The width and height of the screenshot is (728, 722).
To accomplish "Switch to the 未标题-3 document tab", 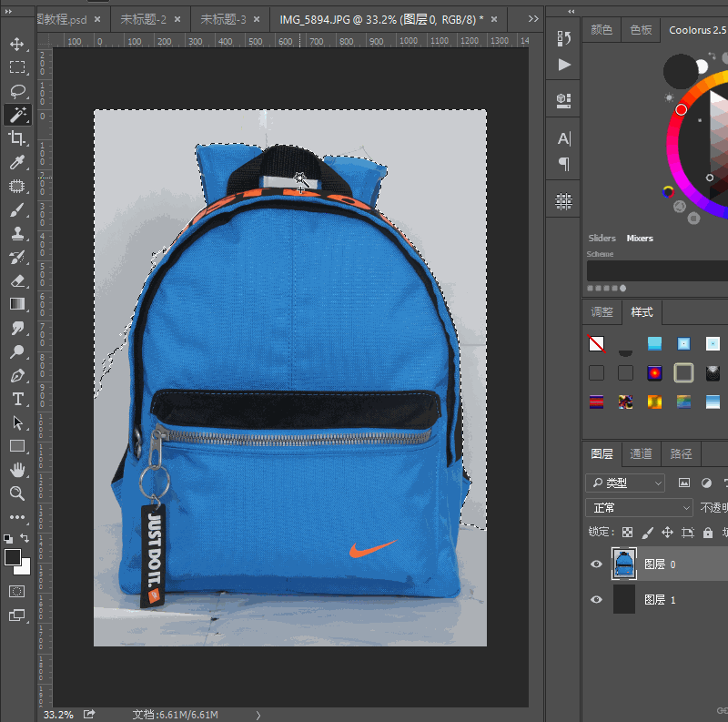I will point(223,19).
